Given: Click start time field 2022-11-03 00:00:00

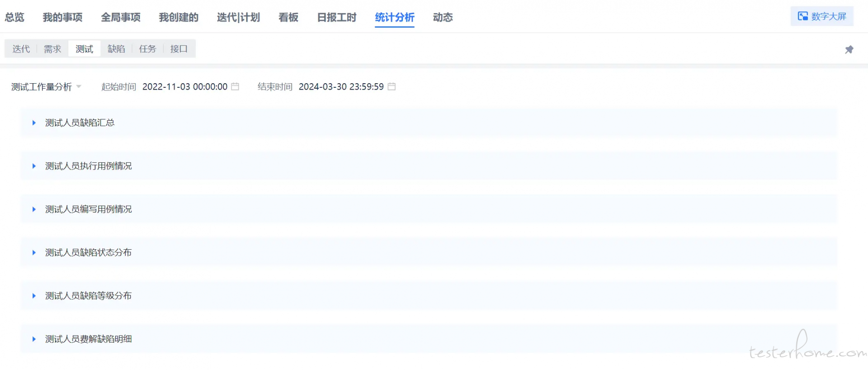Looking at the screenshot, I should click(185, 86).
